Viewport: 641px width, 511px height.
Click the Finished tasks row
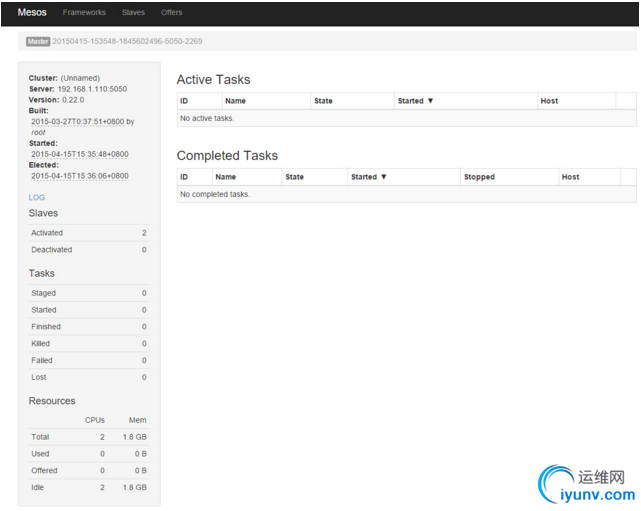pyautogui.click(x=89, y=327)
